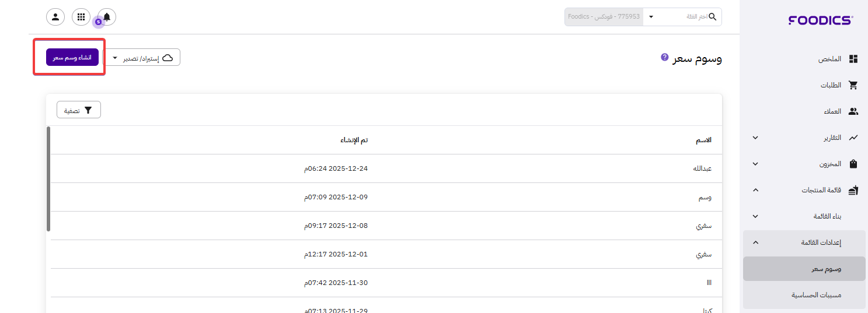The width and height of the screenshot is (868, 313).
Task: Open the category selector dropdown arrow
Action: pyautogui.click(x=651, y=17)
